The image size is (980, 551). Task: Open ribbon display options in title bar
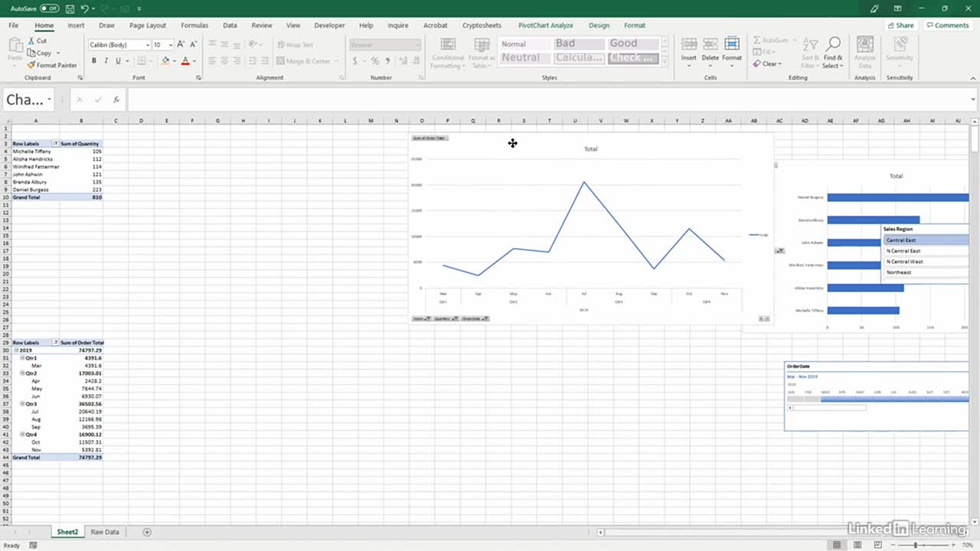coord(897,8)
